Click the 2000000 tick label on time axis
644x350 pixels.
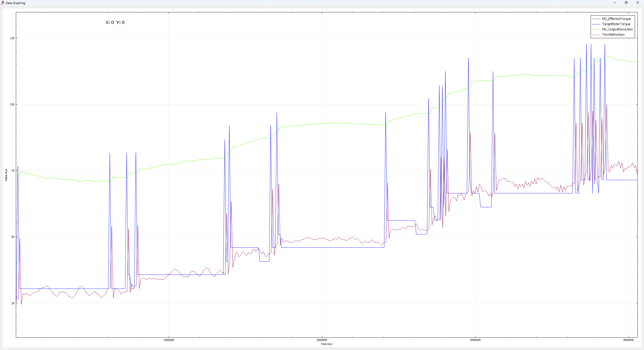click(x=322, y=340)
